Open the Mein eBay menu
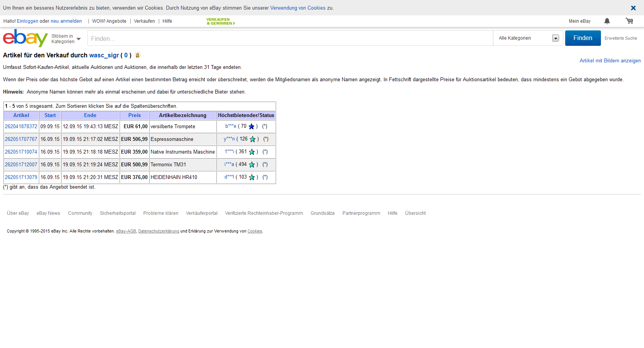The width and height of the screenshot is (644, 348). click(579, 21)
